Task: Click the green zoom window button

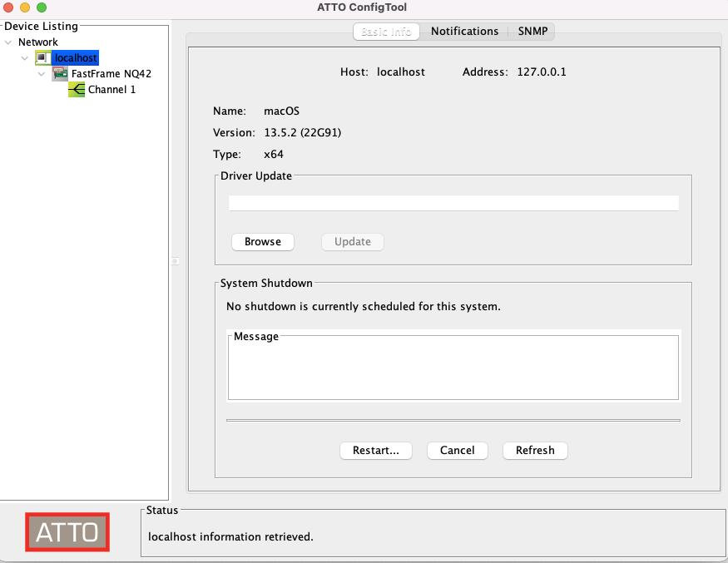Action: 42,7
